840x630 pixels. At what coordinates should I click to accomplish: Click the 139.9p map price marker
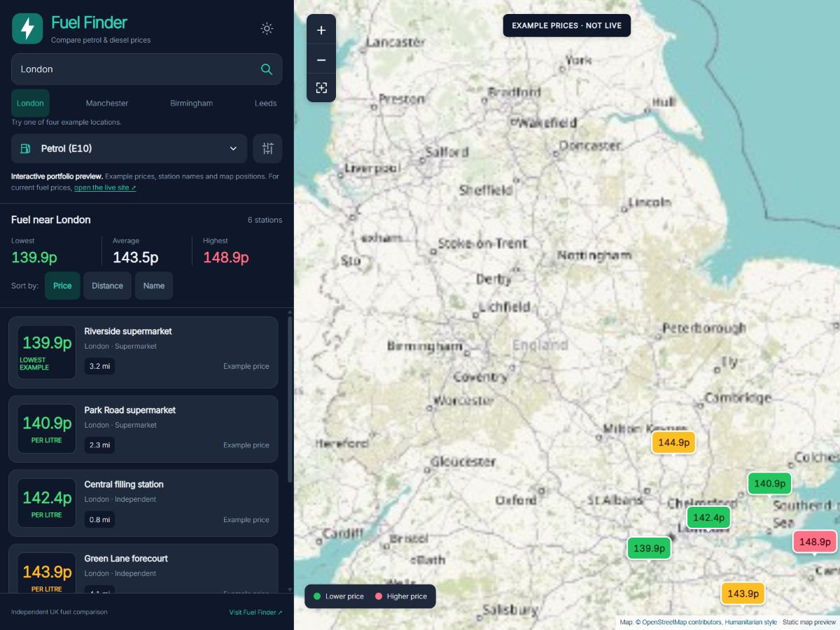[x=649, y=548]
